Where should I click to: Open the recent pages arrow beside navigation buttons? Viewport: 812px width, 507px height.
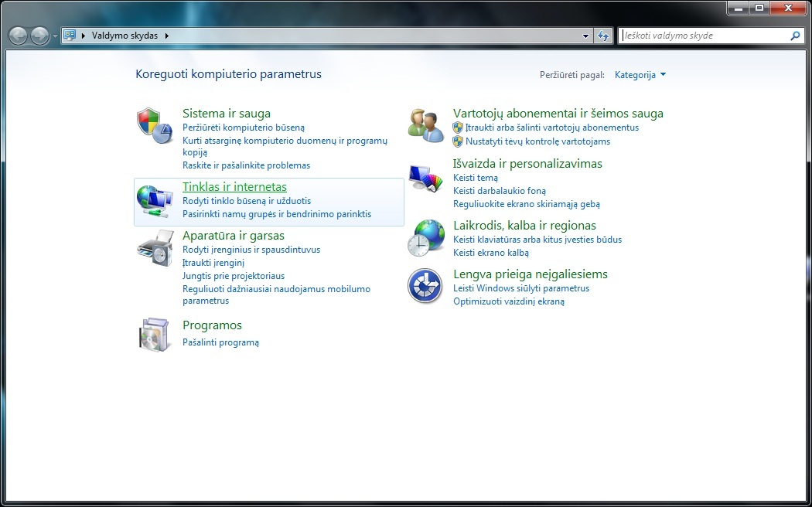pyautogui.click(x=55, y=36)
